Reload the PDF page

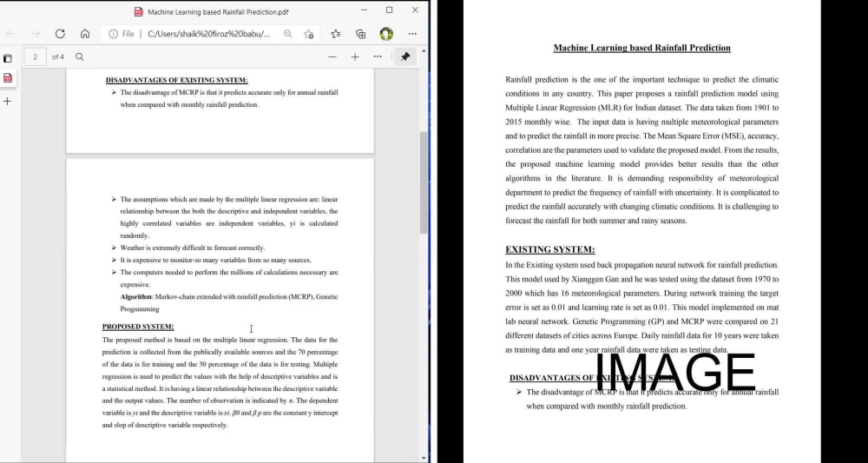60,34
